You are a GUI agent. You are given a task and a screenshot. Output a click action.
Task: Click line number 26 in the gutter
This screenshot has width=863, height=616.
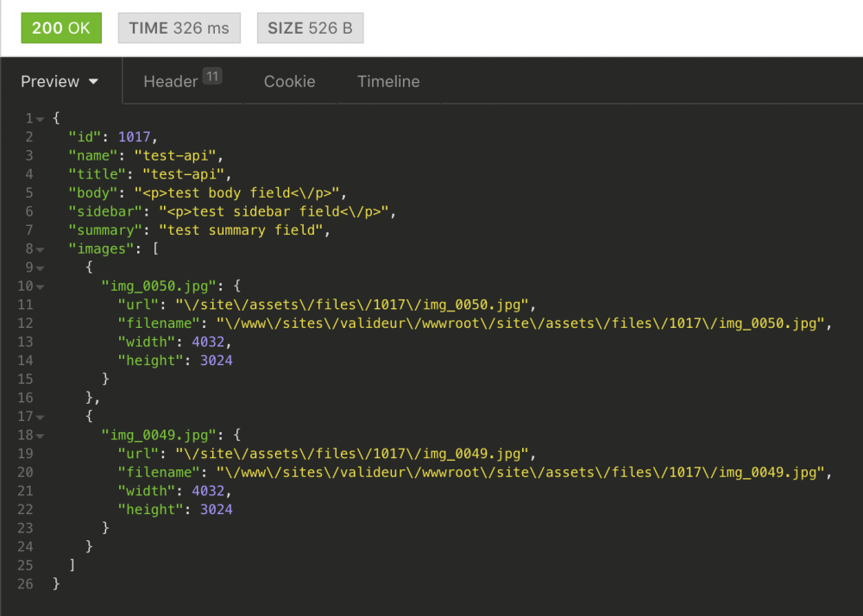pos(25,584)
